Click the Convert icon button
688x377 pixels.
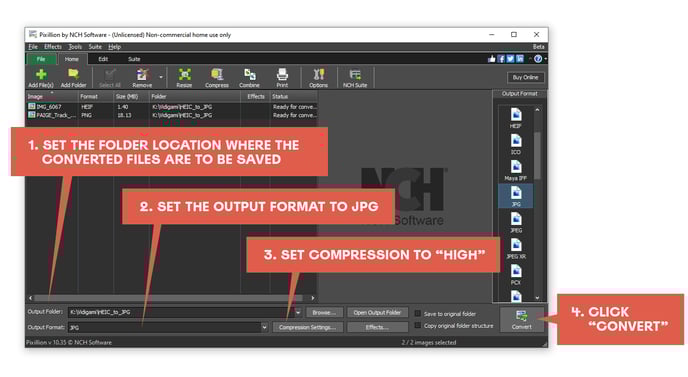point(521,319)
